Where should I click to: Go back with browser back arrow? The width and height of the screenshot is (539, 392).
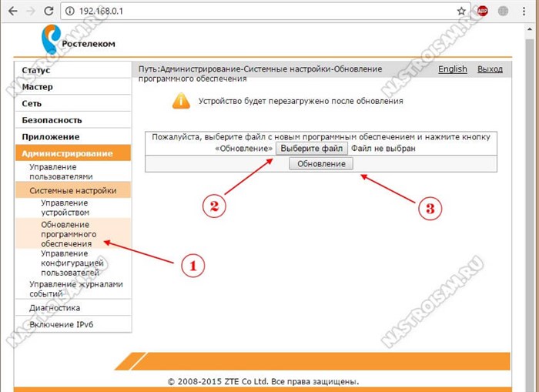pos(13,11)
